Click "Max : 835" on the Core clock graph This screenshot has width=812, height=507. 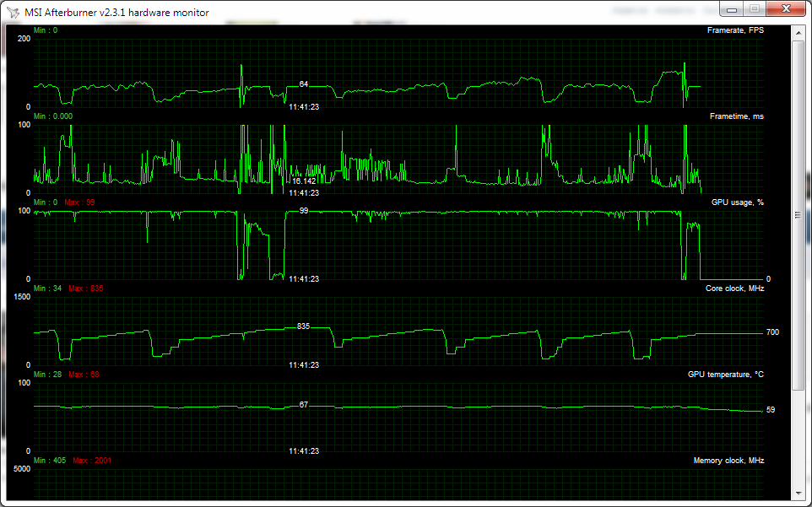tap(86, 289)
